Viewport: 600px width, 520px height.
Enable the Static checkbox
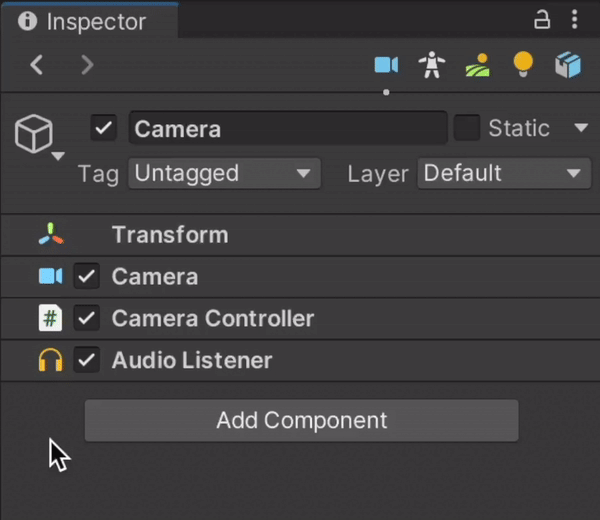pyautogui.click(x=467, y=128)
